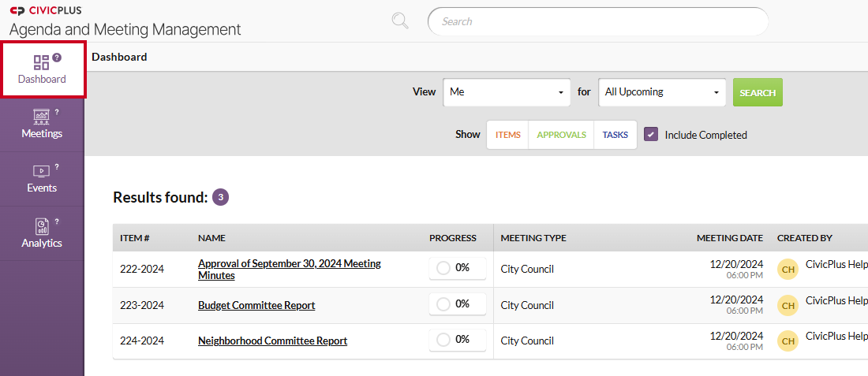Click the CH avatar in the 224-2024 row
This screenshot has height=376, width=868.
coord(788,342)
